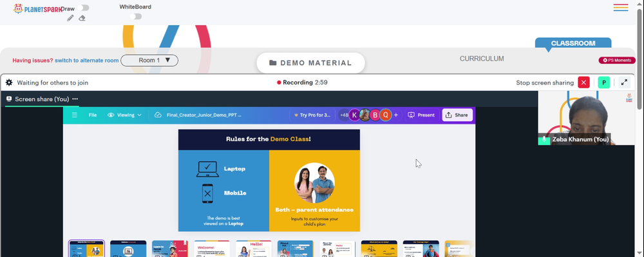
Task: Click switch to alternate room link
Action: click(87, 61)
